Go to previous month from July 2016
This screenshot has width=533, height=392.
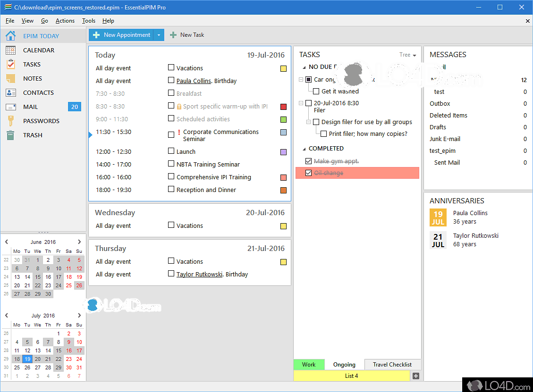pos(7,316)
